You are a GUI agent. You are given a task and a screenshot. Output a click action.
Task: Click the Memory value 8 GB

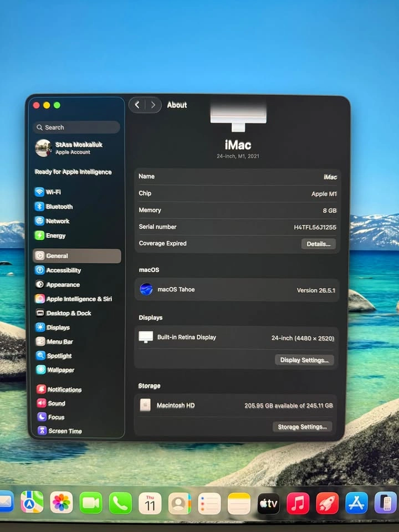(x=329, y=211)
